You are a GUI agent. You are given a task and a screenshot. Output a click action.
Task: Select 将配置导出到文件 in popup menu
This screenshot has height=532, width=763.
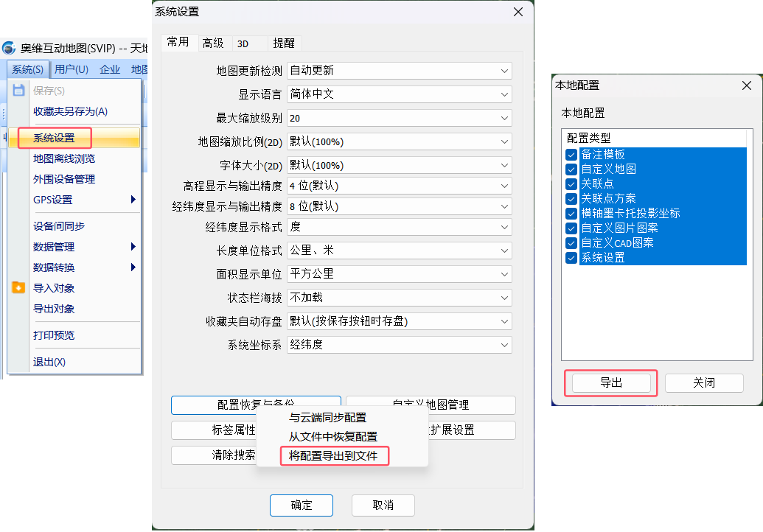tap(342, 455)
